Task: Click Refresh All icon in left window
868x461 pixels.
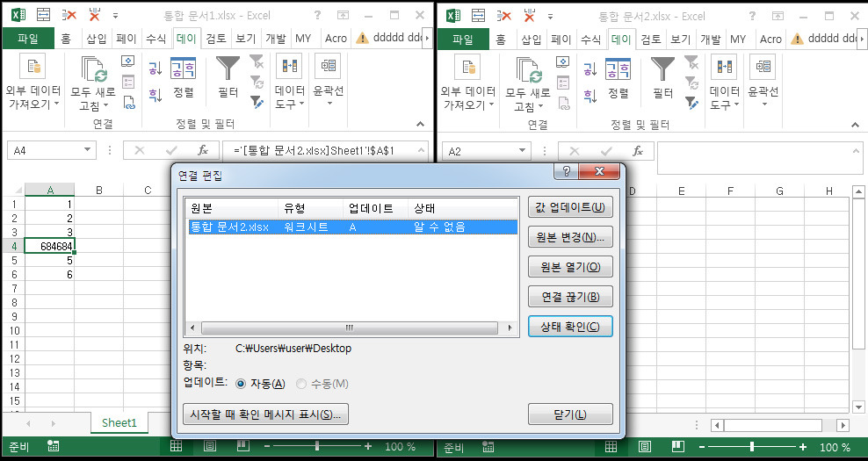Action: [94, 69]
